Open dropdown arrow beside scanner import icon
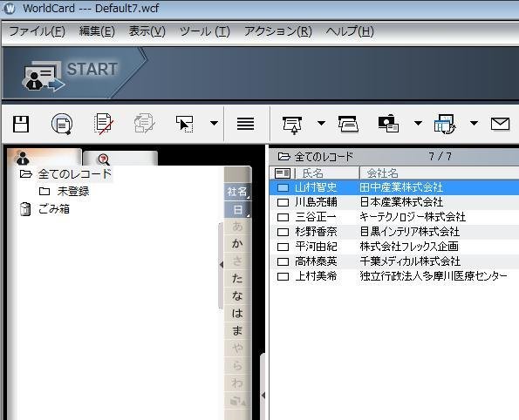The height and width of the screenshot is (420, 519). [x=321, y=124]
